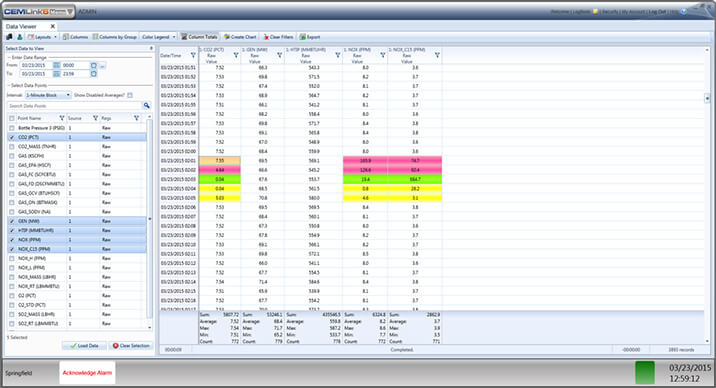Open the NOX (PPM) column filter
Image resolution: width=716 pixels, height=388 pixels.
point(383,55)
